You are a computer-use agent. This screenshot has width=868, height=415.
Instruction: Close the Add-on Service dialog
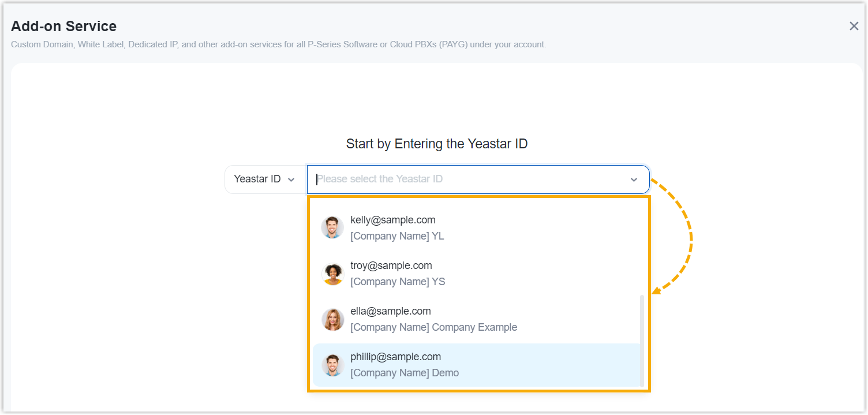(x=854, y=26)
